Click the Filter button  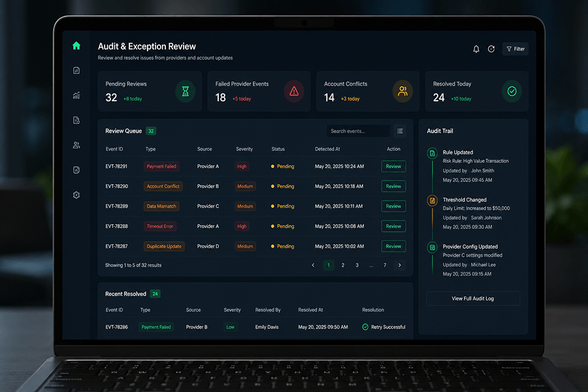tap(515, 49)
